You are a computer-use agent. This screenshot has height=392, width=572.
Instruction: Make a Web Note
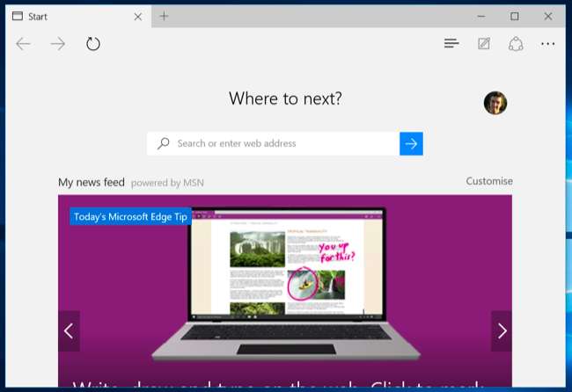484,44
